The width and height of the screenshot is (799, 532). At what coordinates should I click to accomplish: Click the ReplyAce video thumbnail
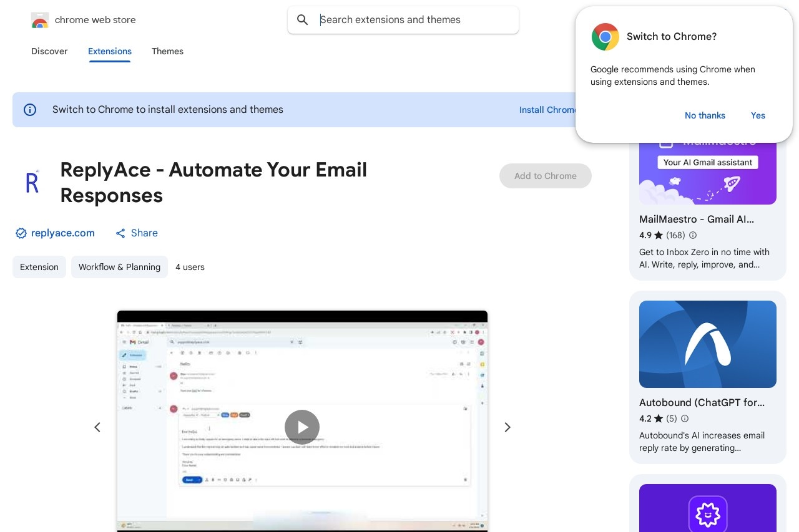pos(302,421)
